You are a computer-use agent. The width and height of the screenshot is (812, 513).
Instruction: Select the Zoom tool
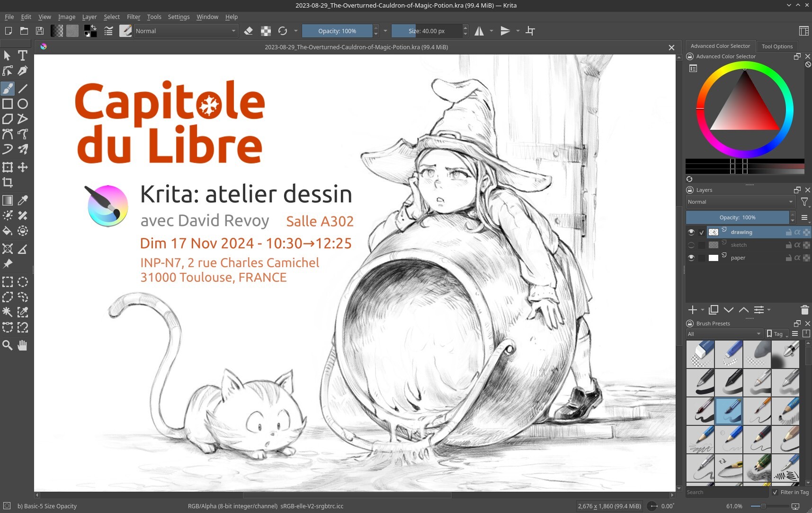8,345
